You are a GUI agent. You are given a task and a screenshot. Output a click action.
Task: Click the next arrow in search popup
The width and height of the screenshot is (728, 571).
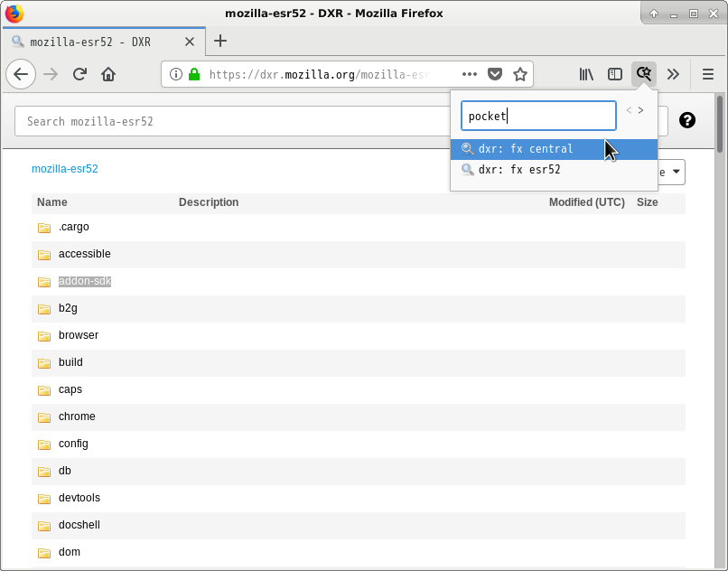click(640, 110)
